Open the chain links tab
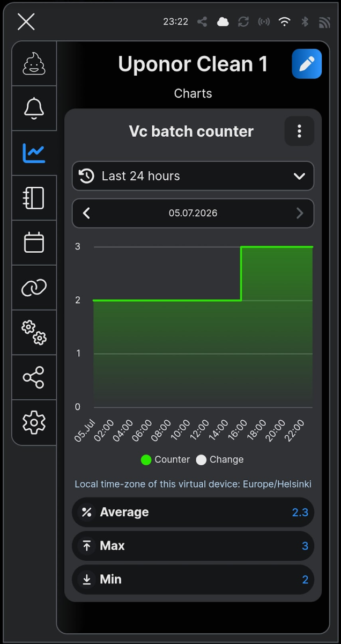This screenshot has width=341, height=644. pyautogui.click(x=34, y=288)
